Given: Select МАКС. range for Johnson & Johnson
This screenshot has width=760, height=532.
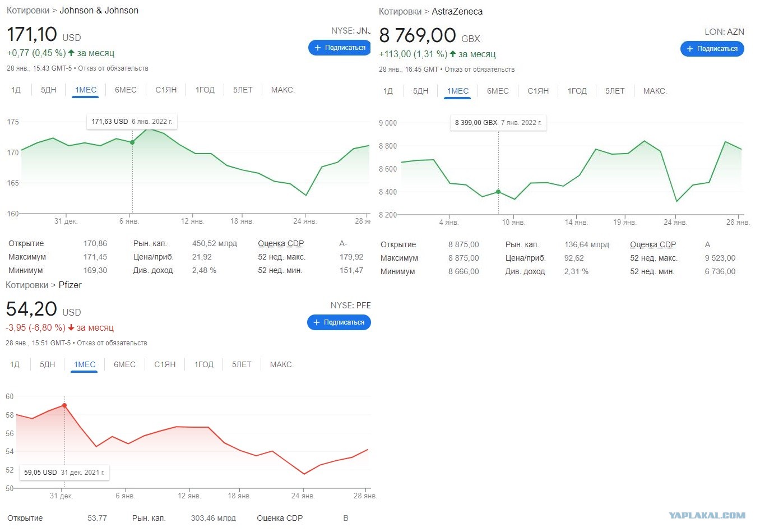Looking at the screenshot, I should pos(282,90).
